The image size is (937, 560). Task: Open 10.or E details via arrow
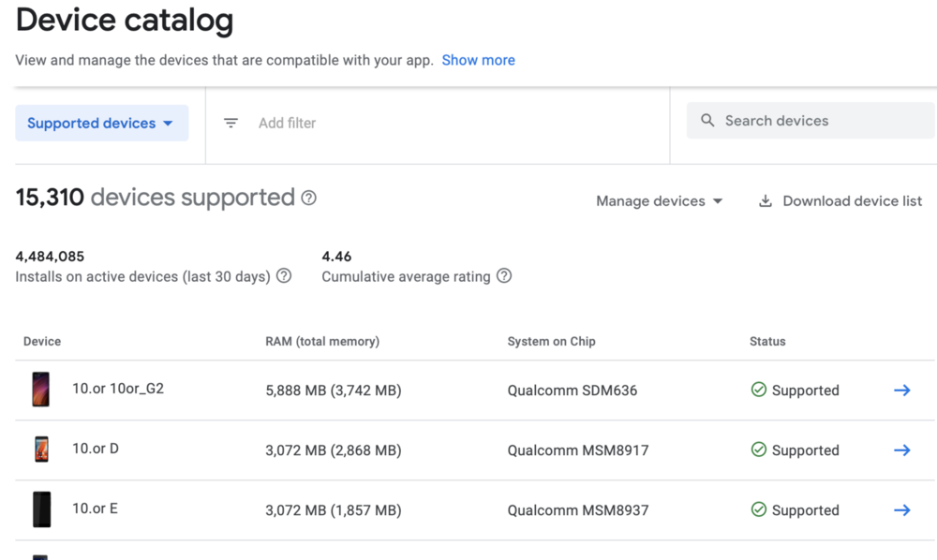(x=901, y=510)
